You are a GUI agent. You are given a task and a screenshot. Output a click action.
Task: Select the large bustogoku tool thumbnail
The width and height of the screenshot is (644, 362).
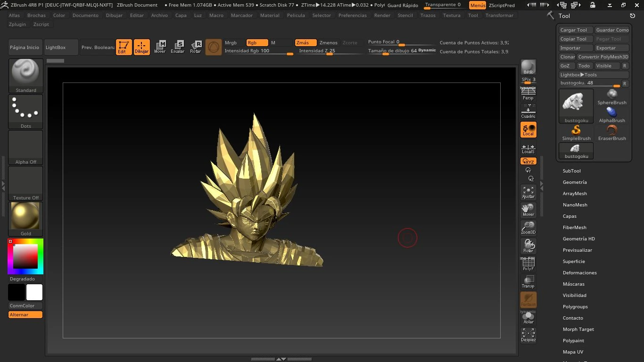point(576,106)
